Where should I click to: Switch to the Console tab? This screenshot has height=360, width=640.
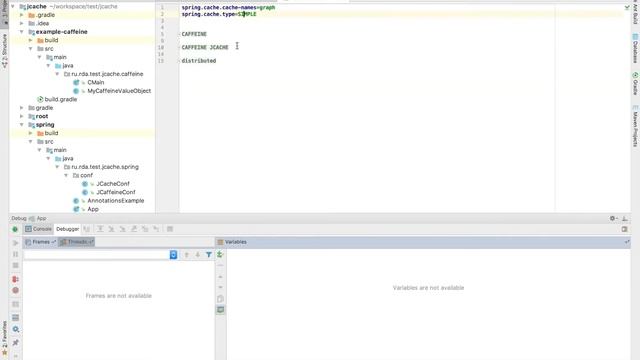coord(38,229)
